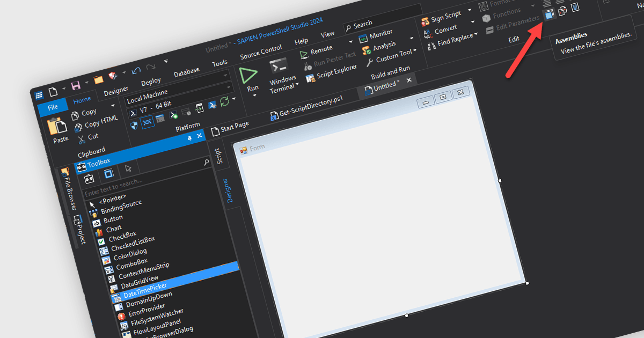
Task: Click the pointer arrow icon in Toolbox toolbar
Action: tap(128, 168)
